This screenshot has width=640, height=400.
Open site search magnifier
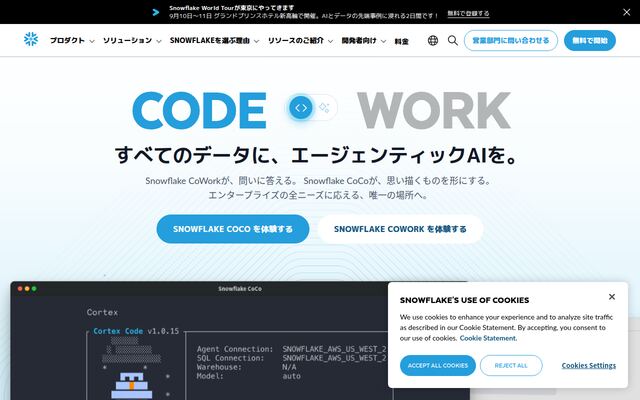point(453,40)
